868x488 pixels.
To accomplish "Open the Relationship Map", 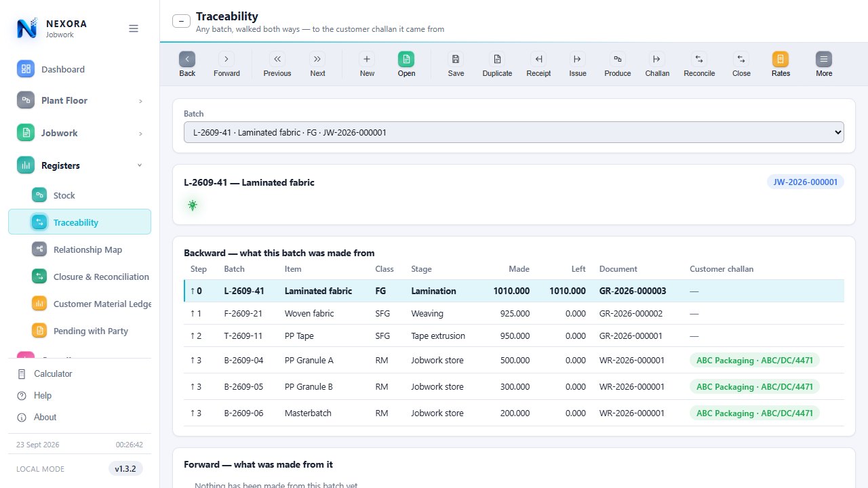I will pyautogui.click(x=80, y=249).
